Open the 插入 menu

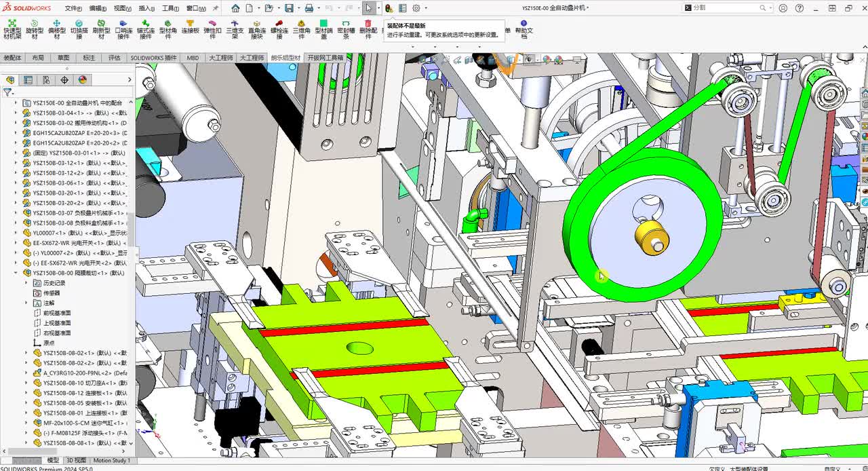click(146, 8)
